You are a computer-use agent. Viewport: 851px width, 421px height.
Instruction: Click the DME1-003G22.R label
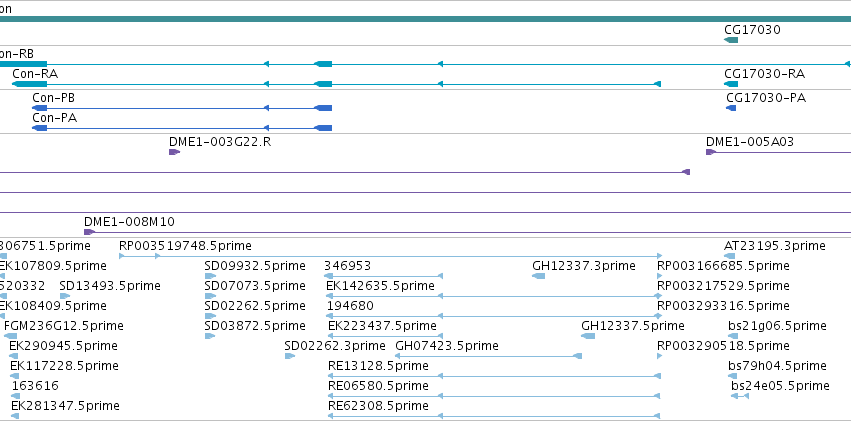coord(220,142)
